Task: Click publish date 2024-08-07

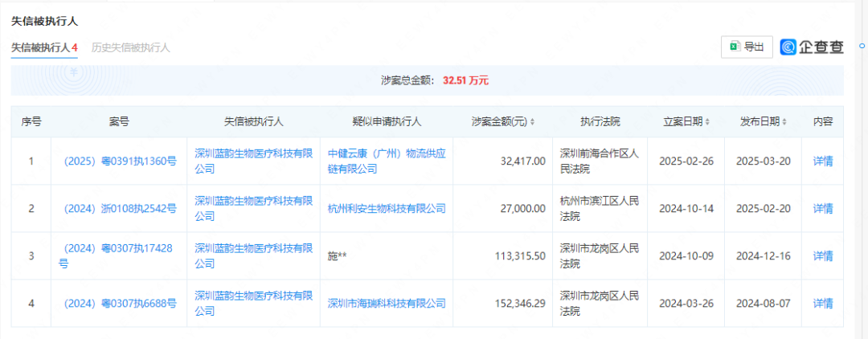Action: click(x=764, y=304)
